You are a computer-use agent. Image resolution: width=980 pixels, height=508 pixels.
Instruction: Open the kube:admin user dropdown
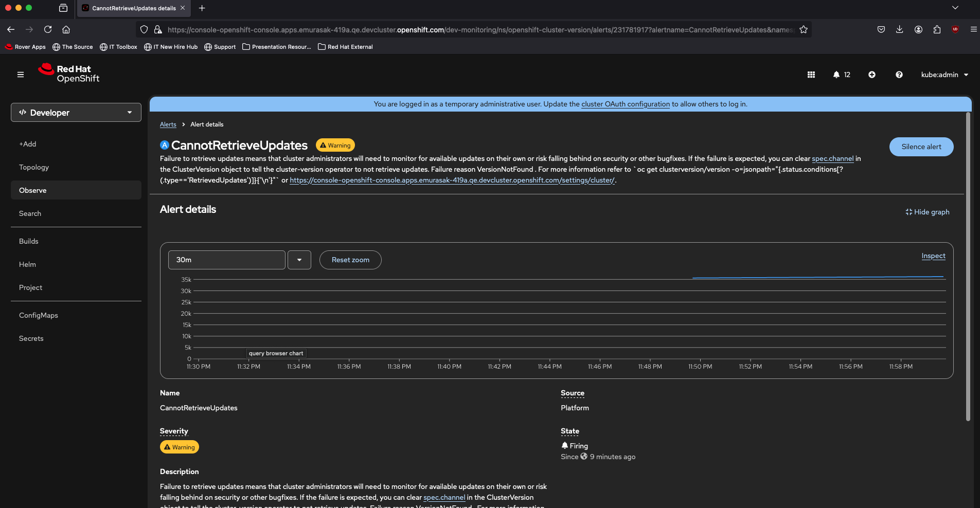click(x=945, y=75)
